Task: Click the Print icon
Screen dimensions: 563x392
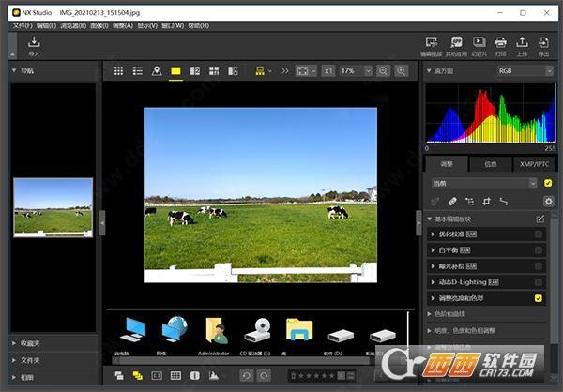Action: pyautogui.click(x=500, y=42)
